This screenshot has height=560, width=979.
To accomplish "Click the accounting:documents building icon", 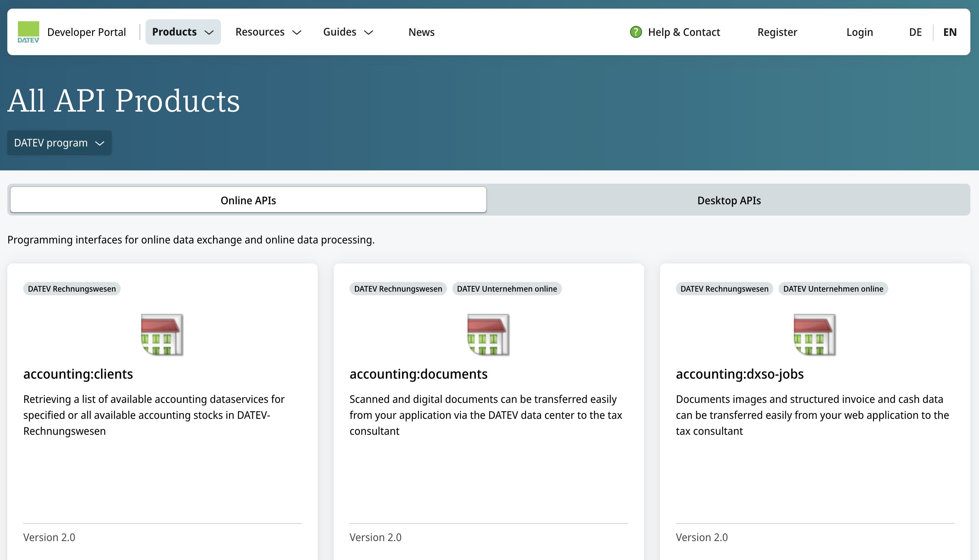I will click(489, 334).
